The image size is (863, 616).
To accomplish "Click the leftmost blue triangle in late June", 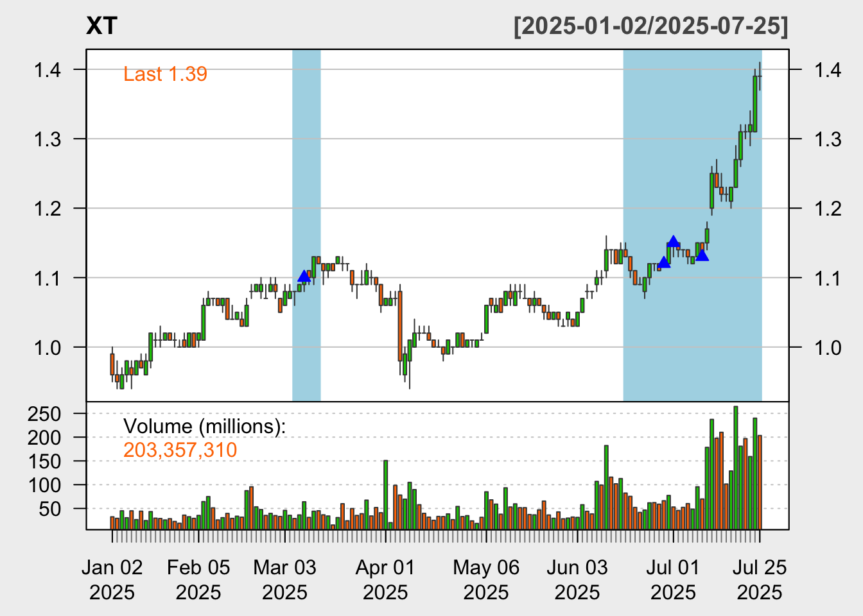I will point(663,262).
